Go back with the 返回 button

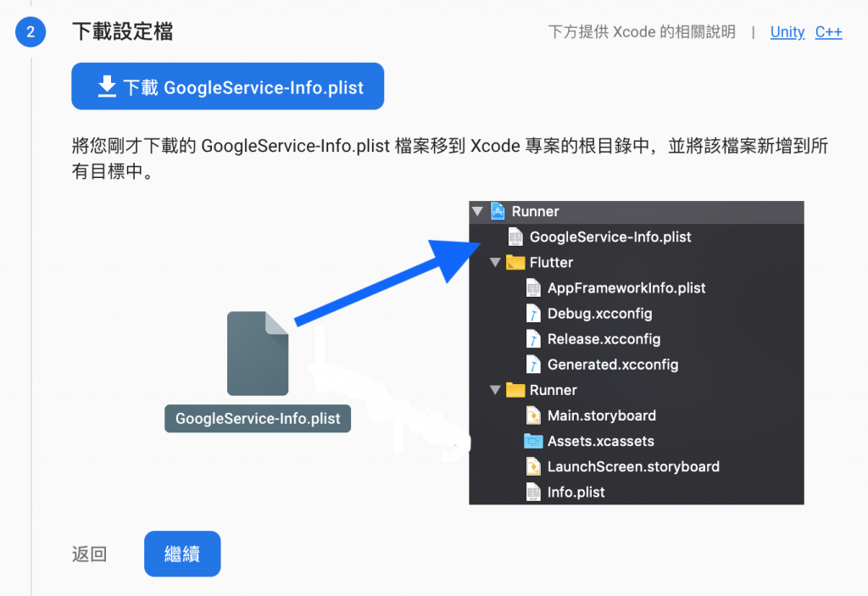click(89, 554)
